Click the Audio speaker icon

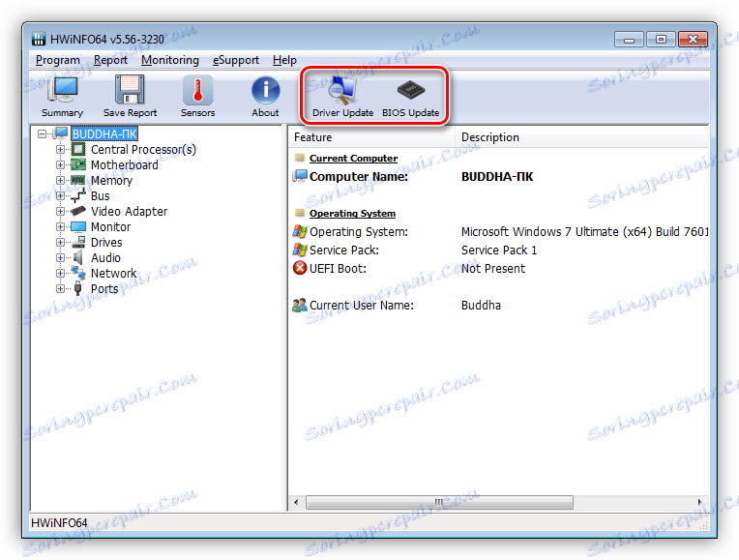click(78, 257)
